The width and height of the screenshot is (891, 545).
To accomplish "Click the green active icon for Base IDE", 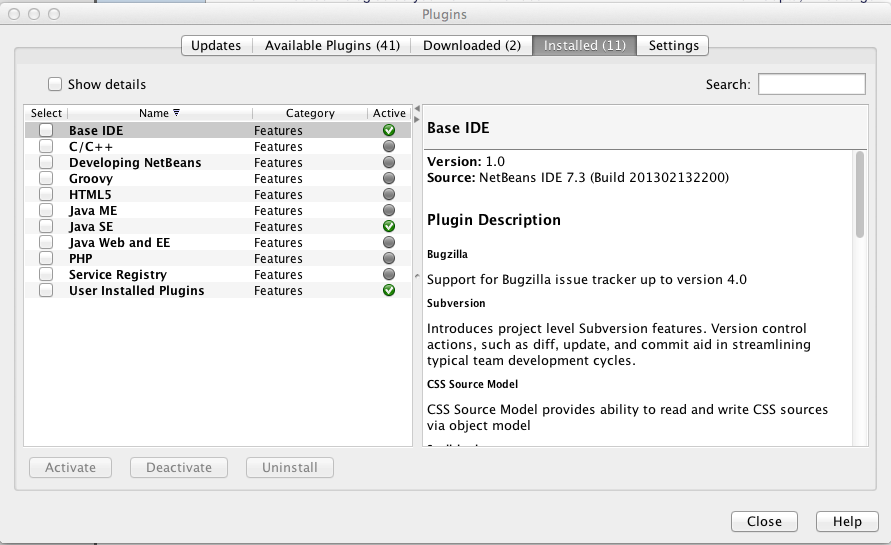I will click(x=389, y=131).
